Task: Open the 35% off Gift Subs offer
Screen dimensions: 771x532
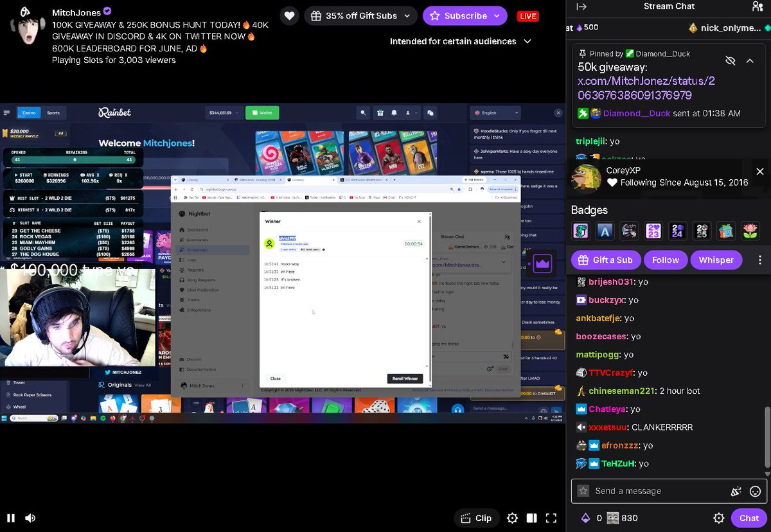Action: tap(360, 15)
